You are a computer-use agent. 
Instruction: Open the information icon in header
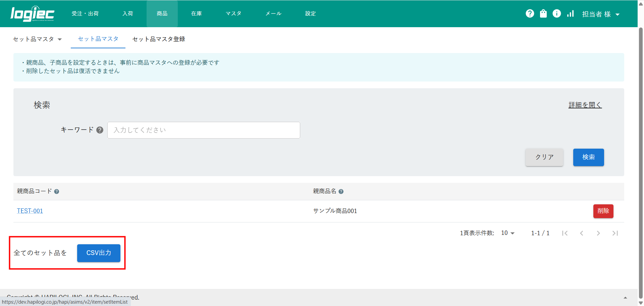coord(556,13)
